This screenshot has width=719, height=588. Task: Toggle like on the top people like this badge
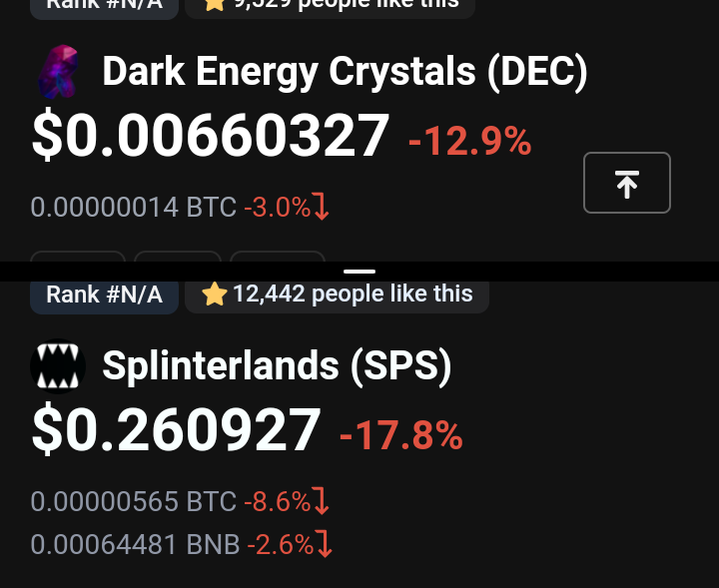331,6
